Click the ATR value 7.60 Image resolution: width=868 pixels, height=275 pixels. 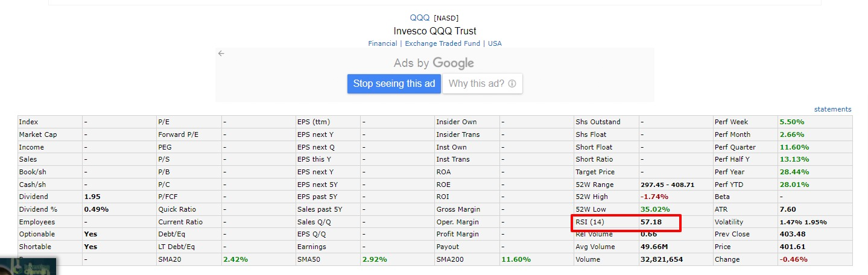[788, 209]
